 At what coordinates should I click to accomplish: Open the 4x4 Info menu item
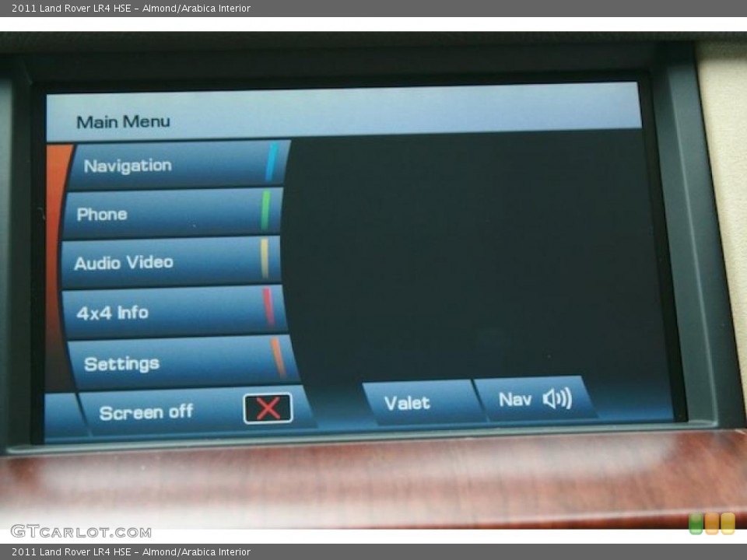[174, 312]
